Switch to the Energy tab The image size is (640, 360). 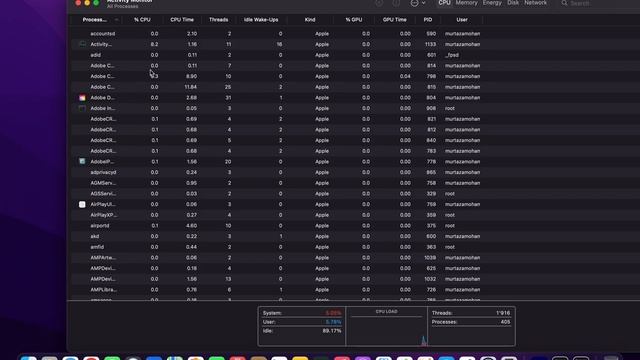coord(492,3)
